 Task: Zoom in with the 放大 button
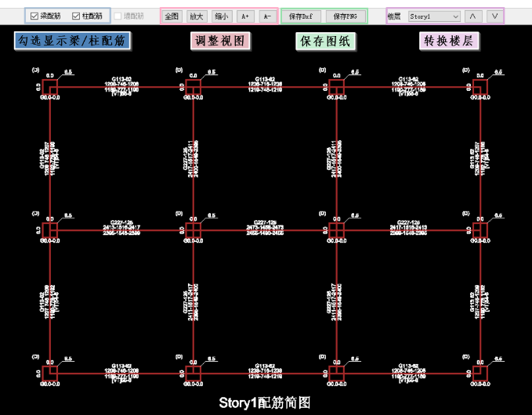coord(197,16)
